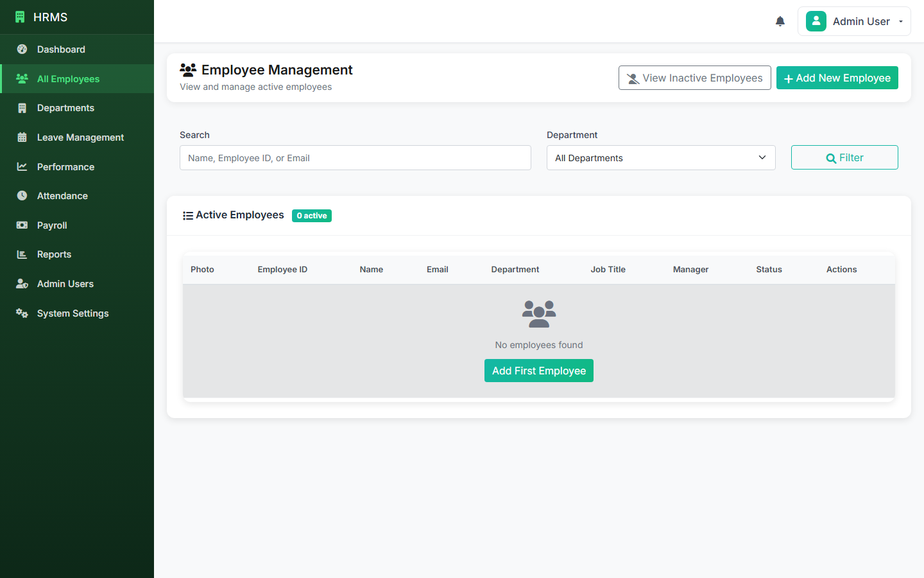Click the Admin User avatar icon
Viewport: 924px width, 578px height.
(x=816, y=21)
